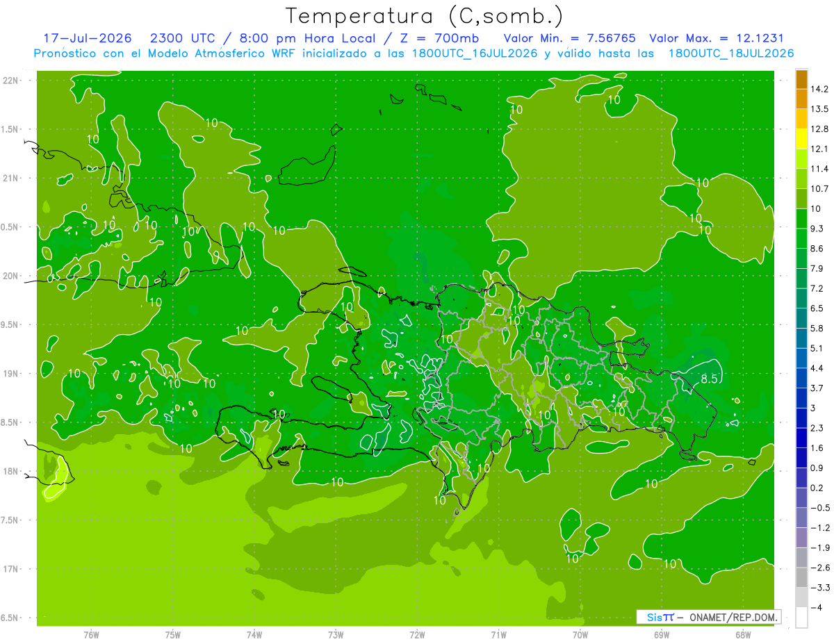Select the 71W longitude axis label
Screen dimensions: 834x644
pos(498,634)
